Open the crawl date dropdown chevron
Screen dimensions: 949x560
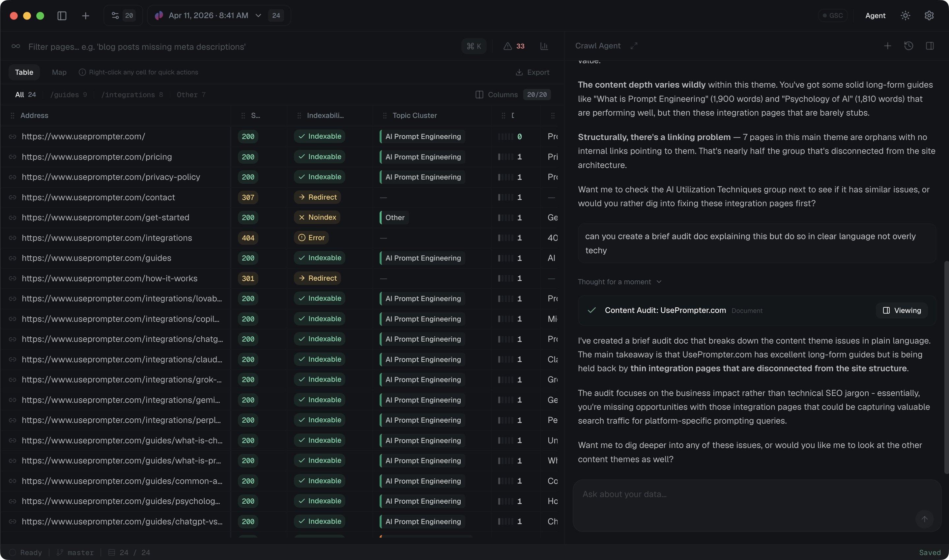pos(258,15)
